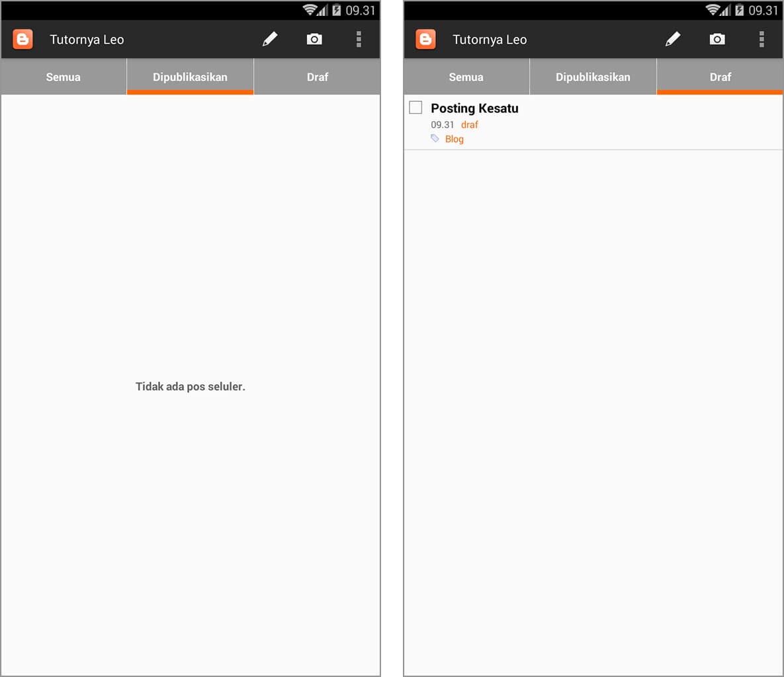The image size is (784, 677).
Task: Open the three-dot menu above the draft list
Action: click(762, 40)
